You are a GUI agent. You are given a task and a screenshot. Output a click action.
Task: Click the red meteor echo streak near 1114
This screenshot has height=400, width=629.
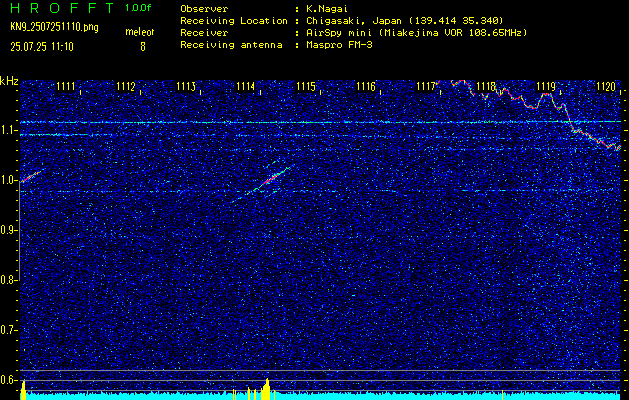pos(270,179)
